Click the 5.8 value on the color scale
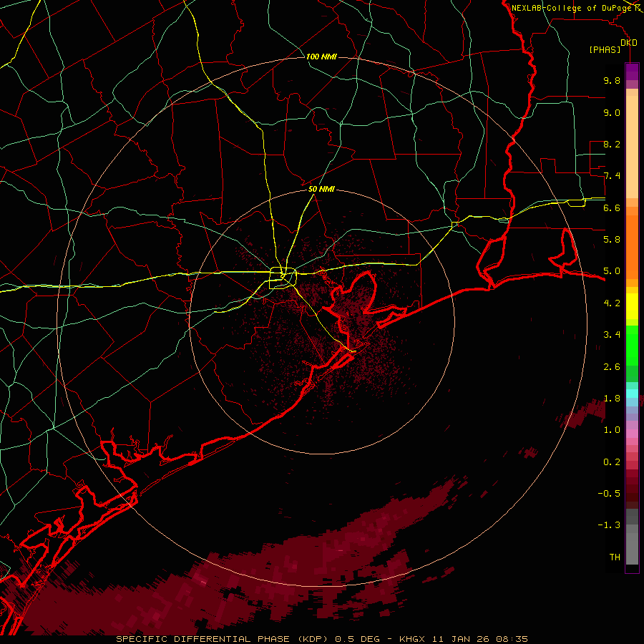This screenshot has width=644, height=644. 612,239
